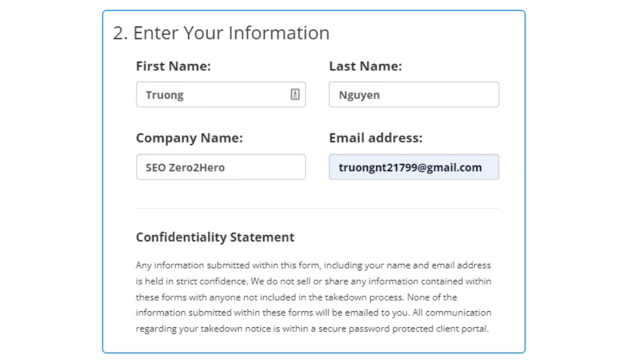Click the step number "2." in heading
The height and width of the screenshot is (364, 626).
click(120, 33)
